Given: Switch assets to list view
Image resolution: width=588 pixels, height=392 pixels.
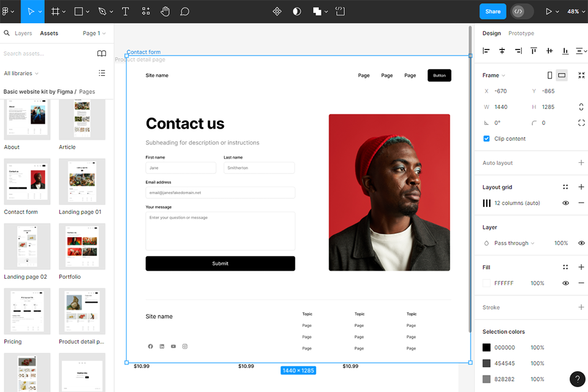Looking at the screenshot, I should (102, 73).
